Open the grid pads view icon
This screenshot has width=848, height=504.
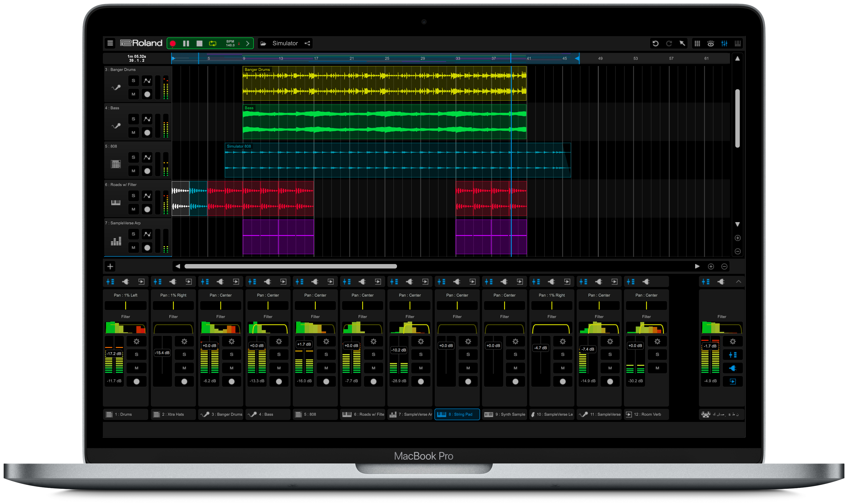[x=698, y=43]
